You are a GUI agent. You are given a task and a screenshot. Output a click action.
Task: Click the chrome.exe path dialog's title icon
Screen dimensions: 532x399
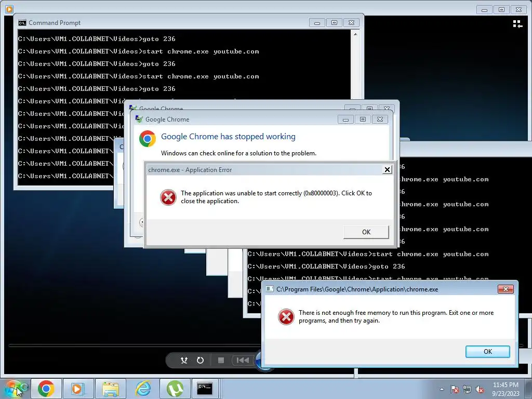tap(270, 289)
